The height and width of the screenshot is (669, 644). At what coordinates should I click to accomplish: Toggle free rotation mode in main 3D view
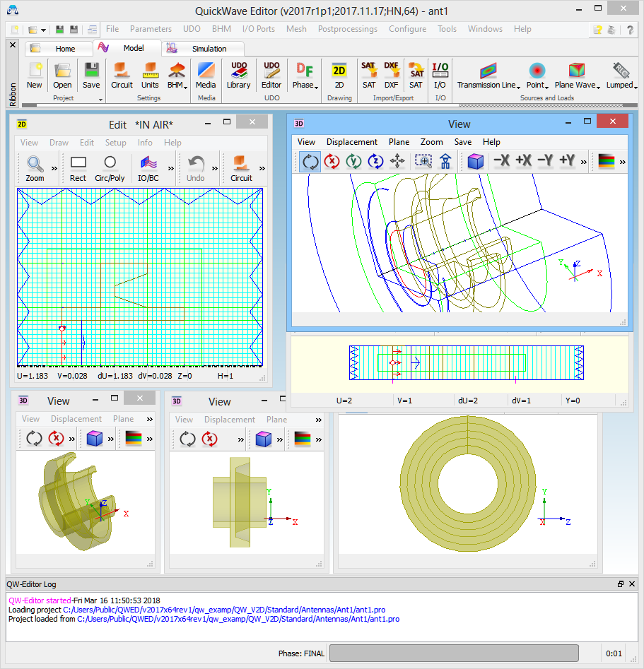[x=310, y=161]
